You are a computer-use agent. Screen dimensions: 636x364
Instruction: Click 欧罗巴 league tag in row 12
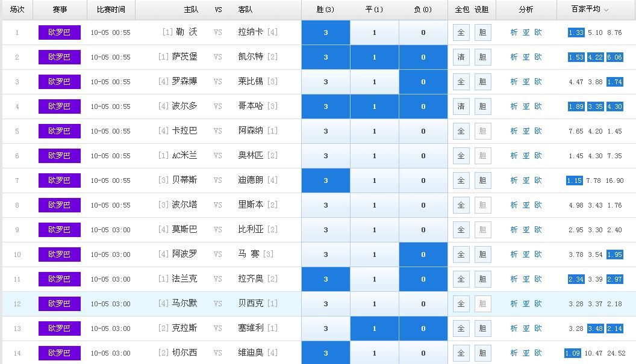coord(60,304)
